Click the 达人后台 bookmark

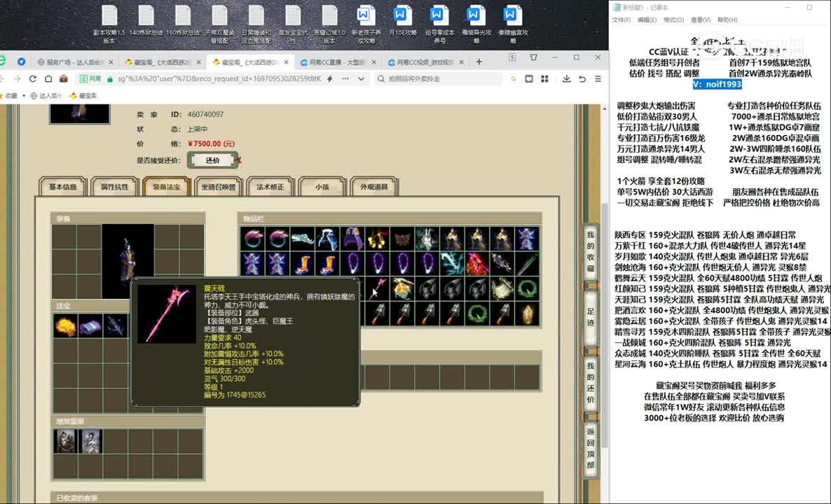pos(46,96)
